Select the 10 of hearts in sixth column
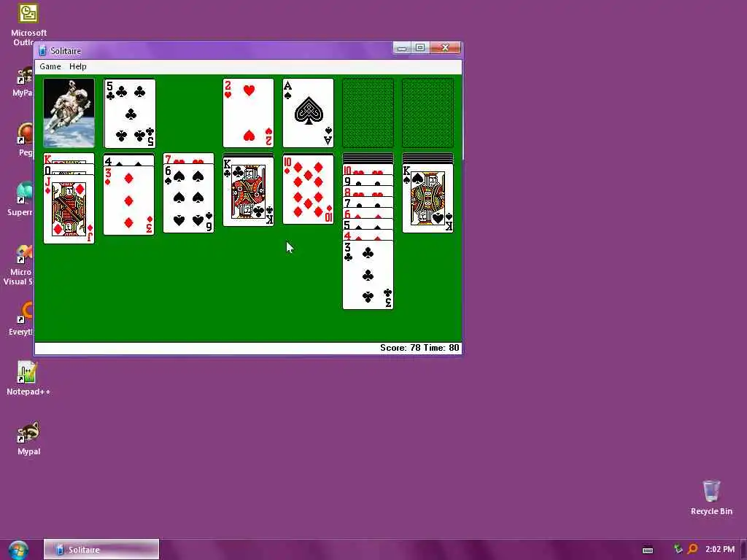The height and width of the screenshot is (560, 747). [368, 169]
